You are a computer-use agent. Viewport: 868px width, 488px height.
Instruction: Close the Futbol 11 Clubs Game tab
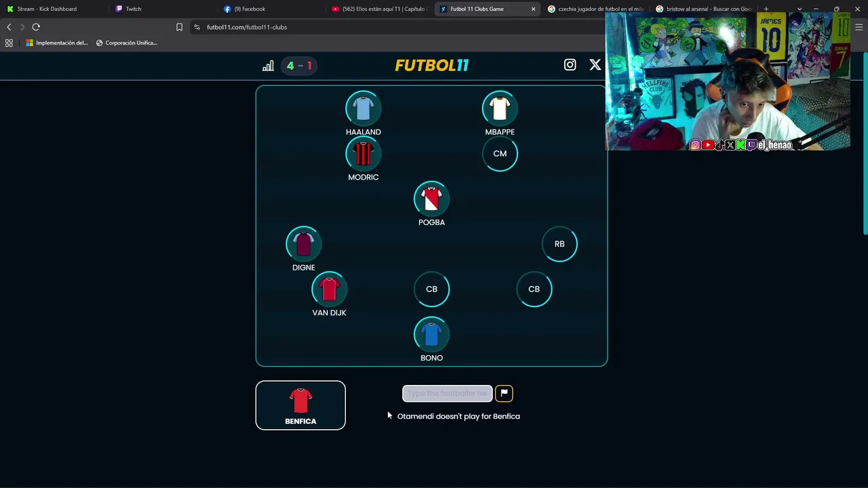pyautogui.click(x=533, y=9)
